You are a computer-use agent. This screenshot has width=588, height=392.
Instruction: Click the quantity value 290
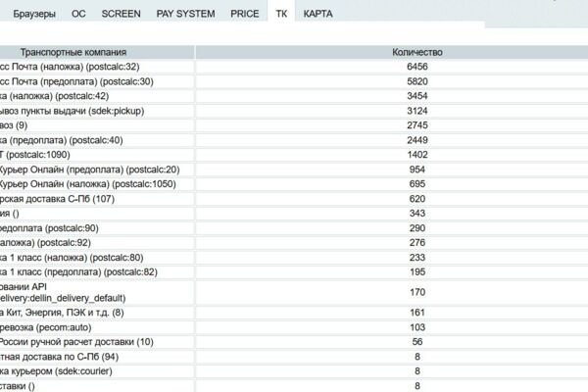[417, 228]
